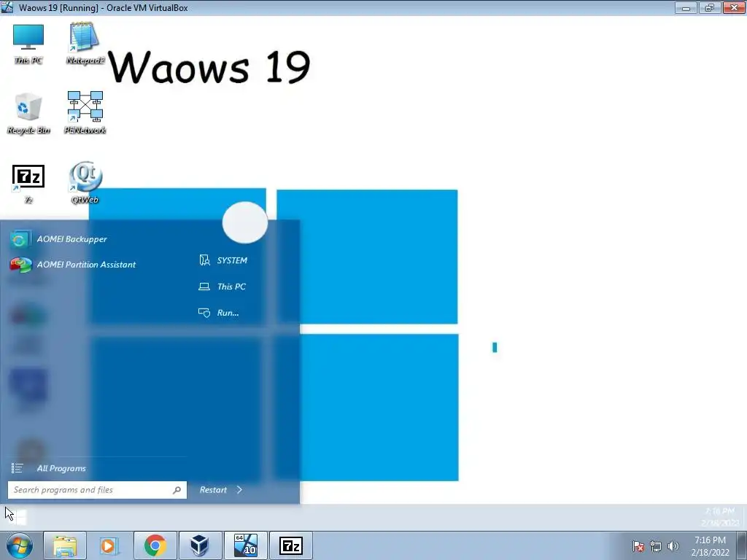Click the host Show desktop strip
The height and width of the screenshot is (560, 747).
pyautogui.click(x=742, y=545)
